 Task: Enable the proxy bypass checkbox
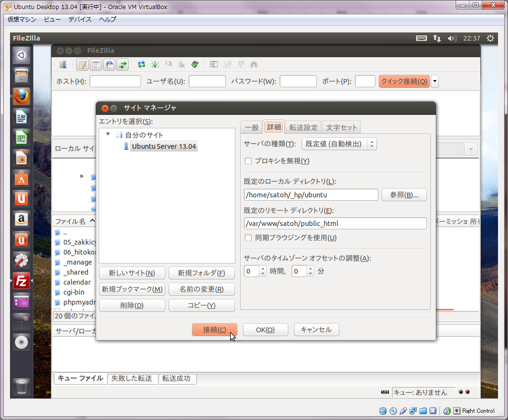[x=248, y=161]
